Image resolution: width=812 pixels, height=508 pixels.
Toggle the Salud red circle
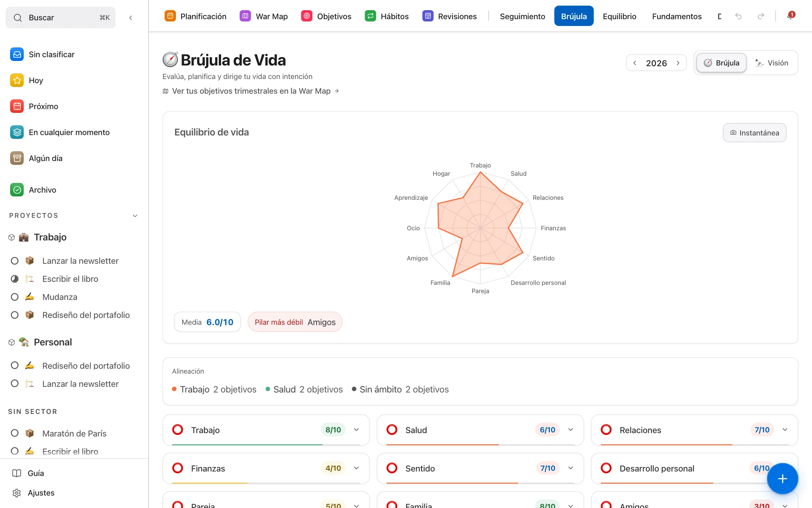coord(392,430)
